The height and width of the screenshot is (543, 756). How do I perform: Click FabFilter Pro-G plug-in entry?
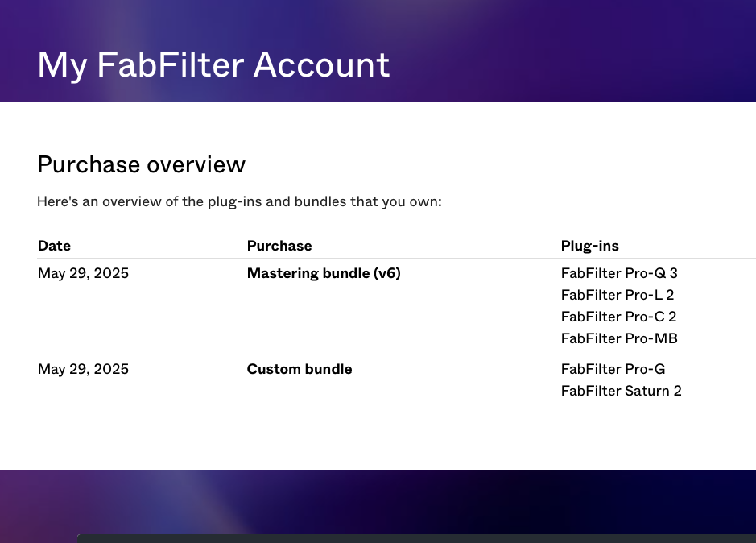[x=613, y=369]
